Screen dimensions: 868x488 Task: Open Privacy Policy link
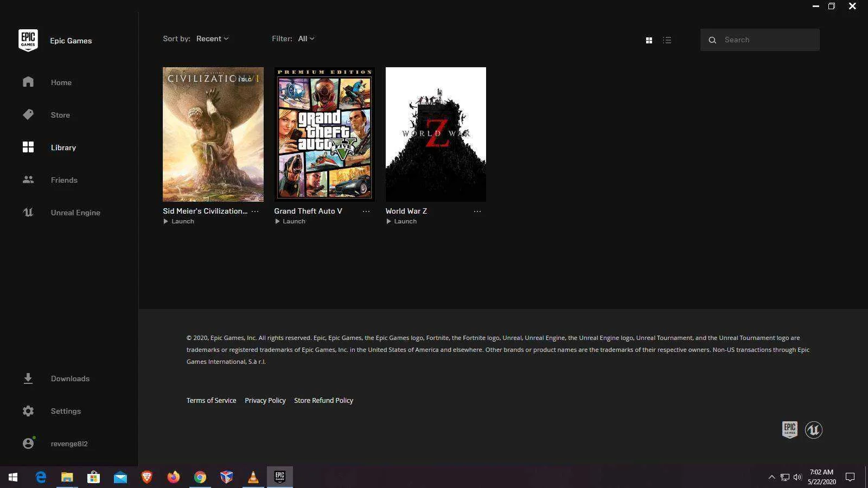[x=265, y=400]
